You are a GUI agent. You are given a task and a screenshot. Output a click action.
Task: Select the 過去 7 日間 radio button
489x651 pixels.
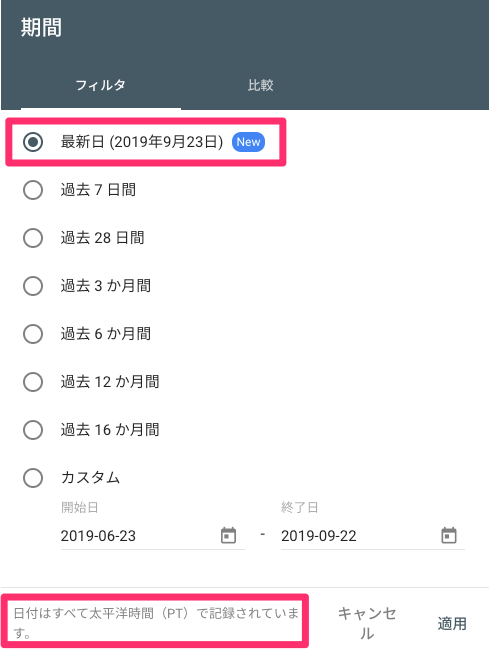pyautogui.click(x=33, y=190)
